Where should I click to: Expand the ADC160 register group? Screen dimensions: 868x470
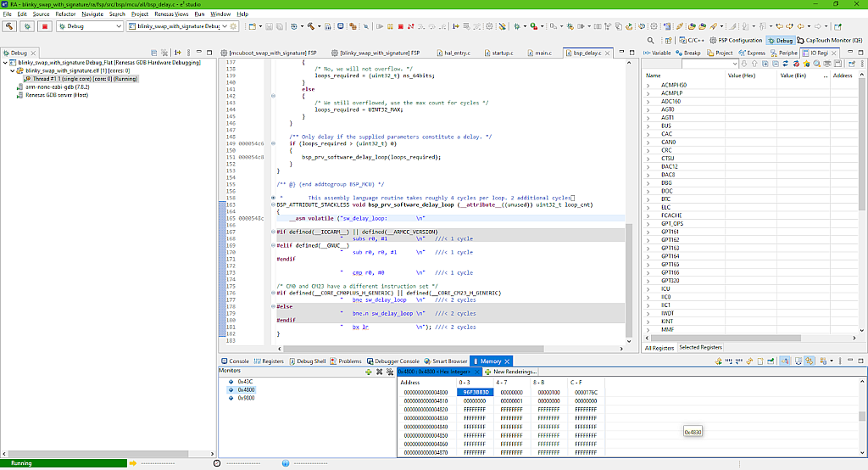(x=648, y=101)
